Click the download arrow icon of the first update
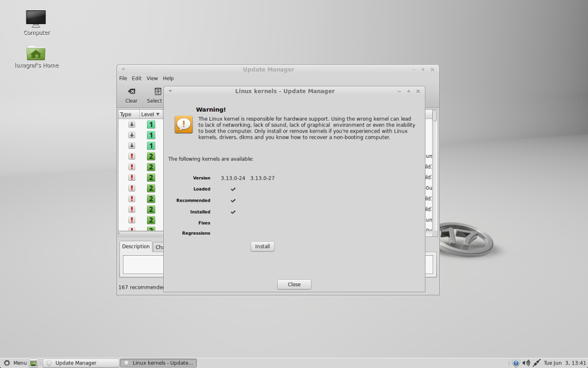 pyautogui.click(x=131, y=124)
